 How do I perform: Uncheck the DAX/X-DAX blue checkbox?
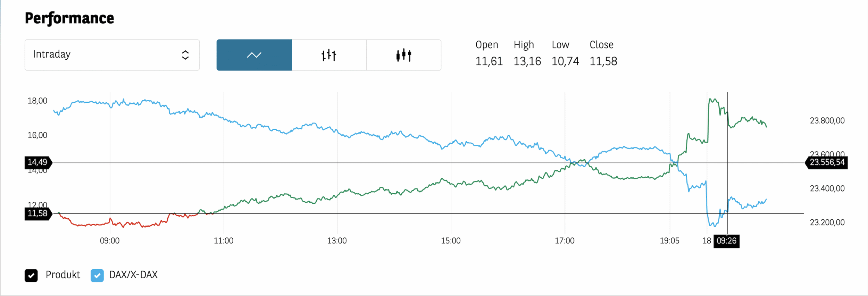(x=97, y=276)
